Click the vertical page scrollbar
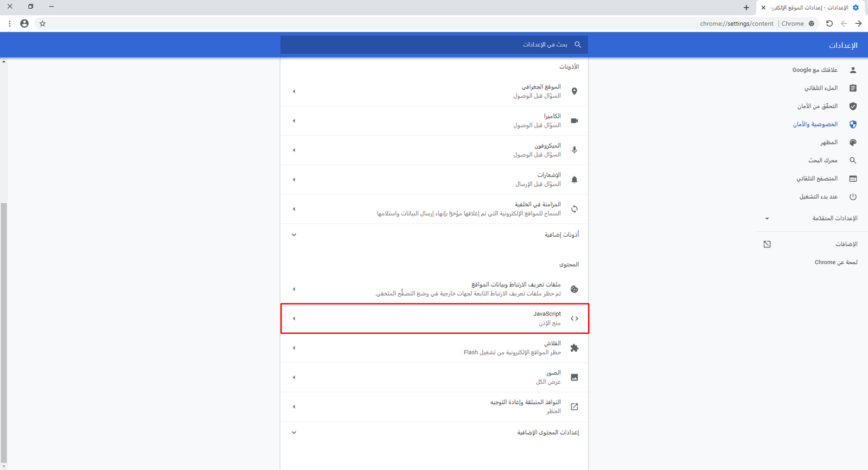This screenshot has width=868, height=470. point(4,326)
